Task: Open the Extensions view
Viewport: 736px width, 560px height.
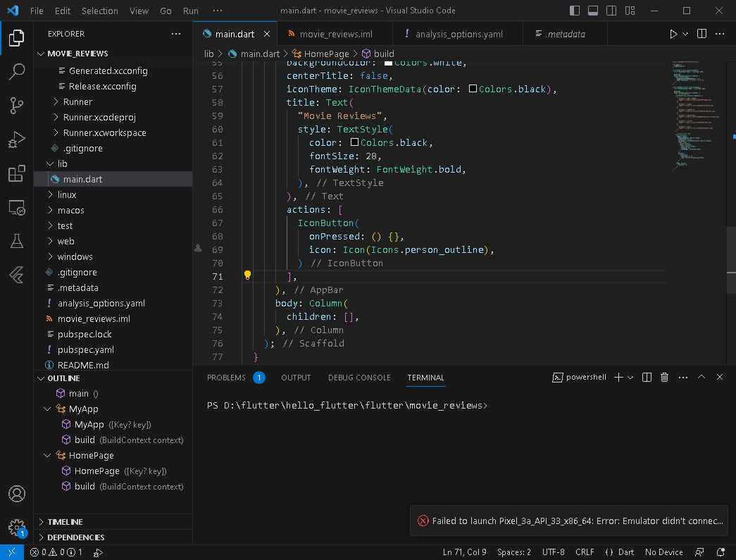Action: pyautogui.click(x=16, y=173)
